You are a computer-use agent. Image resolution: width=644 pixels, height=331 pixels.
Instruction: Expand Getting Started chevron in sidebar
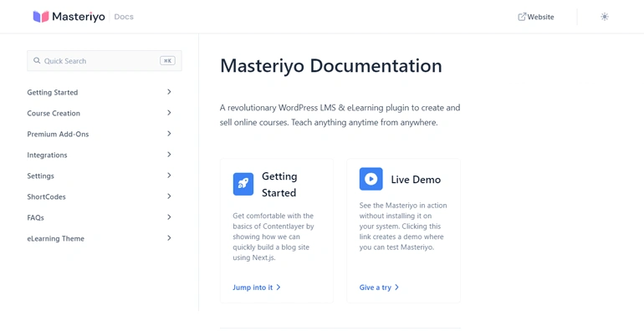[x=169, y=92]
